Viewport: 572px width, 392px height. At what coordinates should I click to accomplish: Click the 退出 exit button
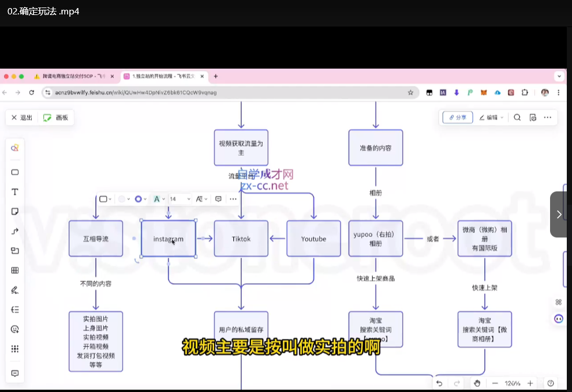[22, 118]
